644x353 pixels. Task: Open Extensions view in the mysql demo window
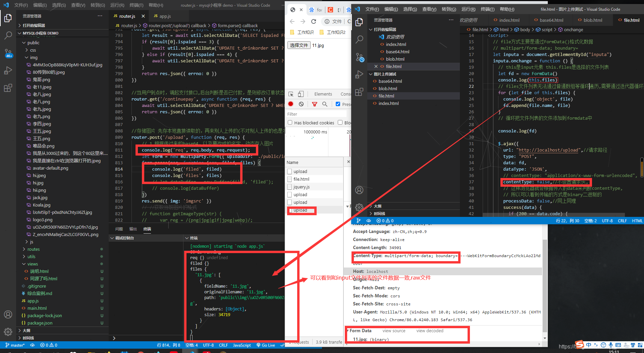click(8, 88)
